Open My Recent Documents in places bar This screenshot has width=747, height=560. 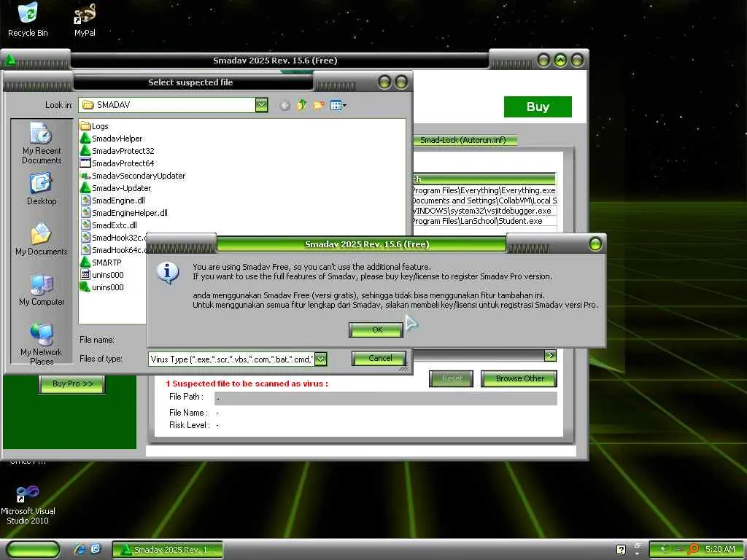[42, 144]
